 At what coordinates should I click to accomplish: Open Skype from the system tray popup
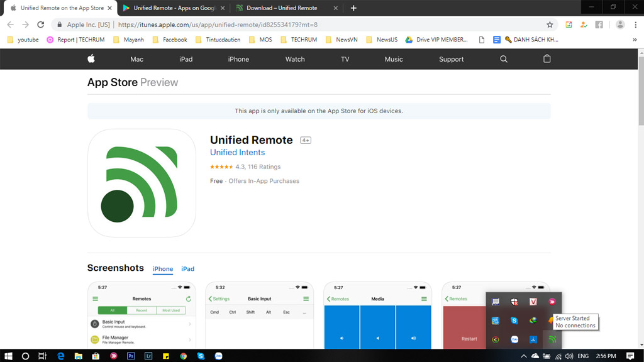pyautogui.click(x=514, y=321)
